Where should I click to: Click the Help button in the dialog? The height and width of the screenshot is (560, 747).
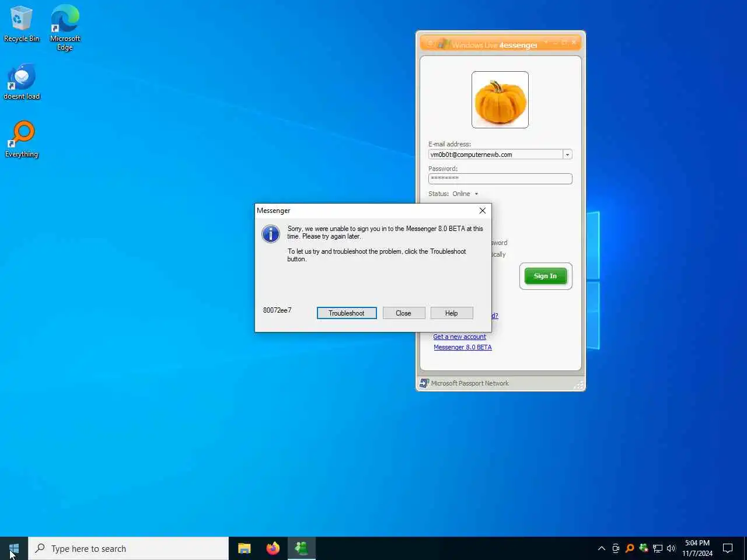[x=452, y=313]
